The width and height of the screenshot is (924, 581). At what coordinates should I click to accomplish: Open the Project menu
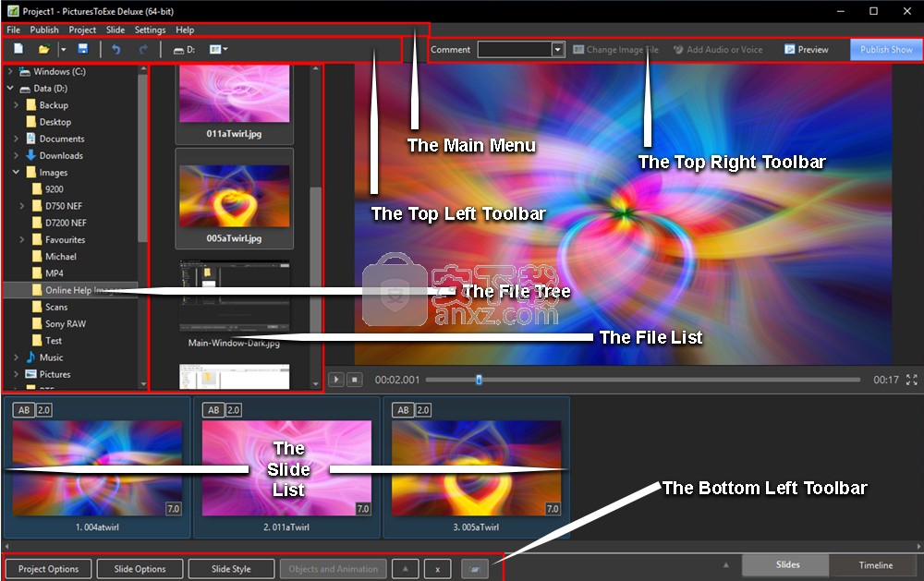pyautogui.click(x=82, y=30)
